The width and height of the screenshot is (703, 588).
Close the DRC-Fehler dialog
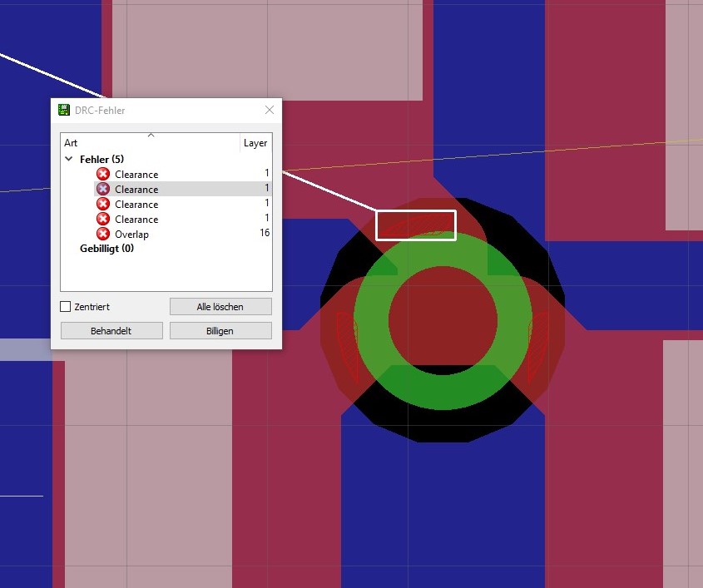[x=270, y=110]
